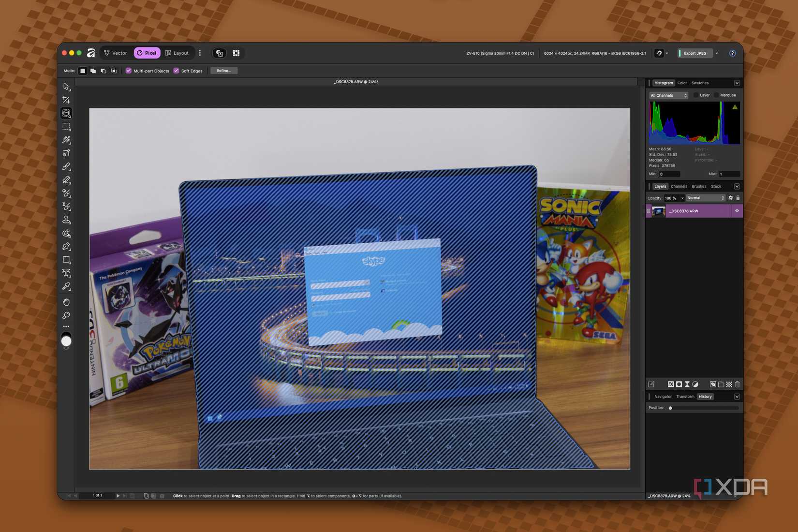Select the Selection Brush tool
Screen dimensions: 798x532
[66, 140]
